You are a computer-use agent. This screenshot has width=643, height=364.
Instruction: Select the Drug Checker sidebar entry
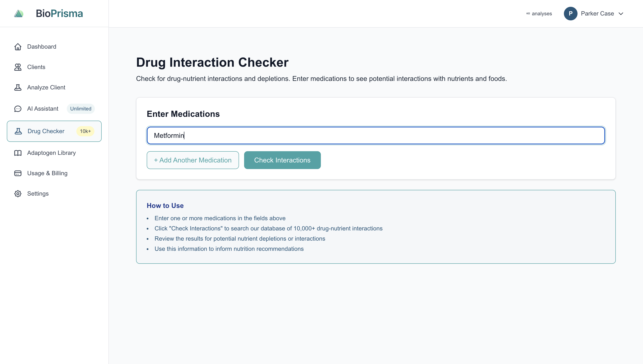46,131
